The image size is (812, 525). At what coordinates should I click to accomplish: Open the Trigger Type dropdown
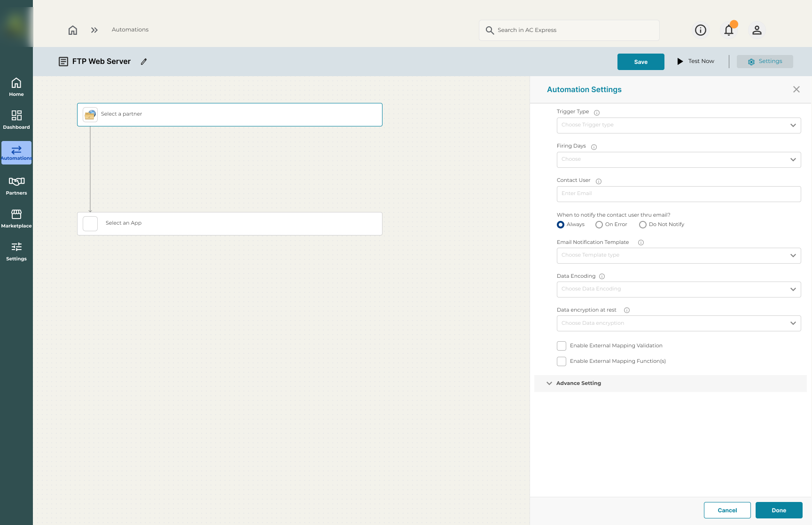(679, 125)
